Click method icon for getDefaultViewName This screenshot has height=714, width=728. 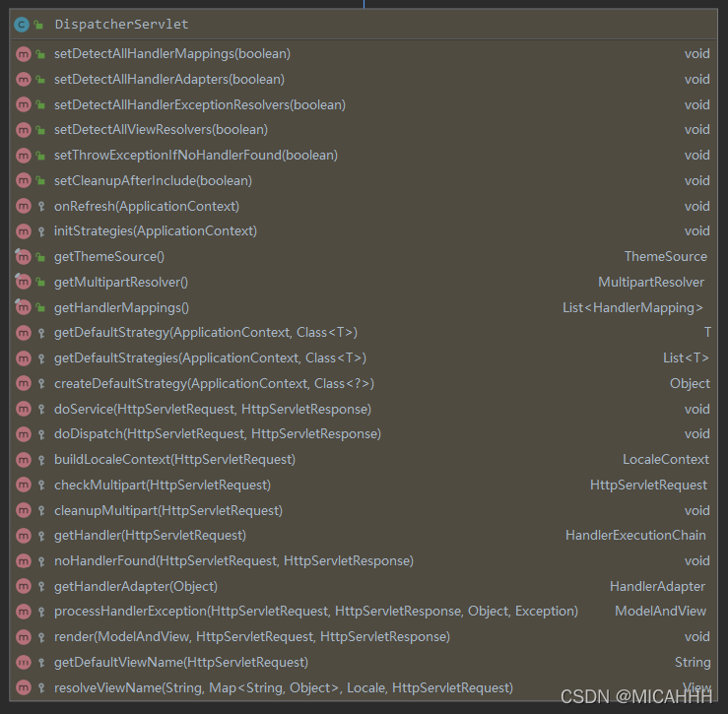24,663
